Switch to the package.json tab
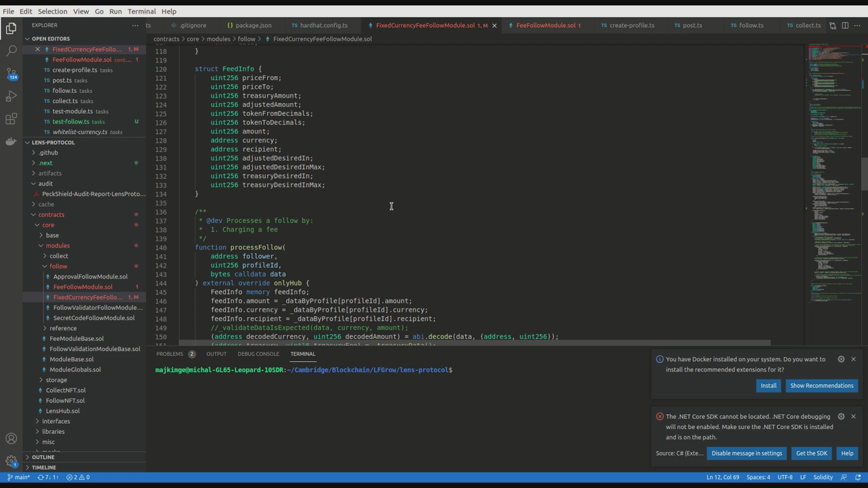The height and width of the screenshot is (488, 868). coord(249,25)
